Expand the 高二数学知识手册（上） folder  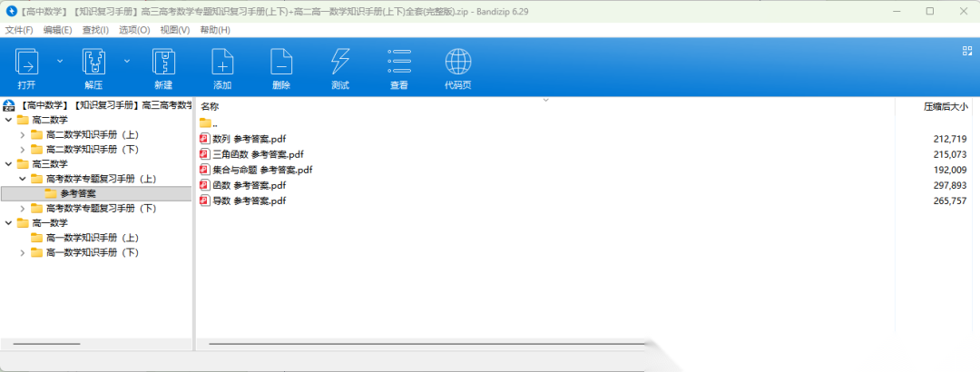coord(23,134)
